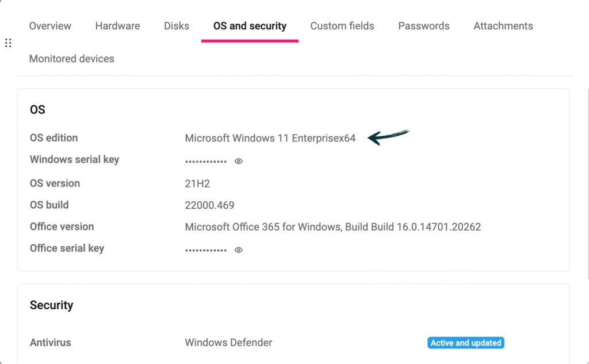The width and height of the screenshot is (589, 364).
Task: Click the drag handle dots icon
Action: tap(8, 43)
